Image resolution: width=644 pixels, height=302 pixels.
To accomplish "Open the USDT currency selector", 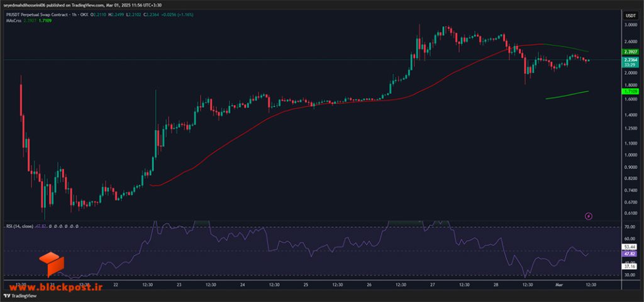I will click(x=630, y=16).
